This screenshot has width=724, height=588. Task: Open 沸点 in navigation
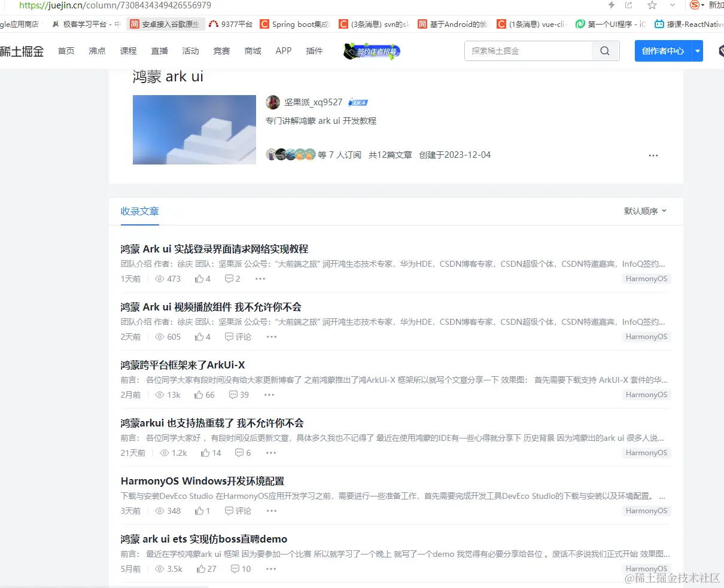(97, 51)
